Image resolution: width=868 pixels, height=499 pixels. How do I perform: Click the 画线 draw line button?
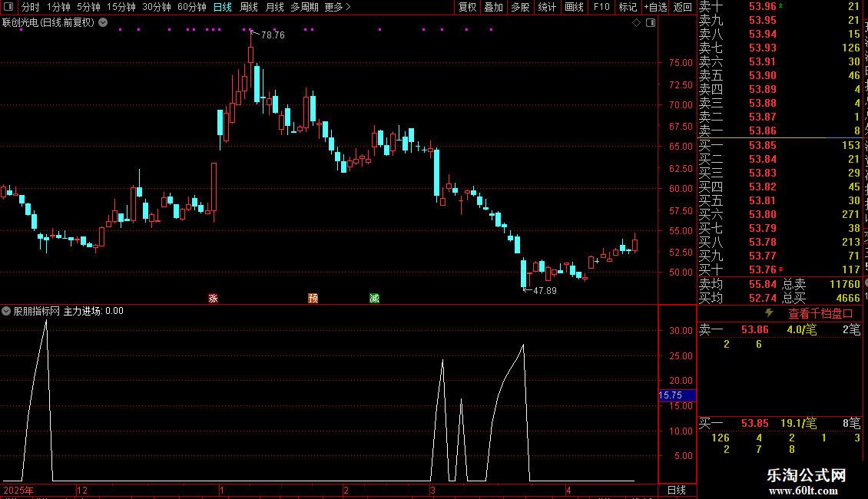pos(574,7)
